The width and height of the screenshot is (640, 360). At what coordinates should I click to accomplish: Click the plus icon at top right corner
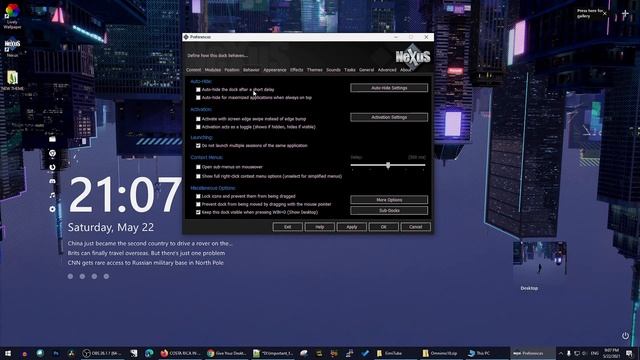click(625, 14)
